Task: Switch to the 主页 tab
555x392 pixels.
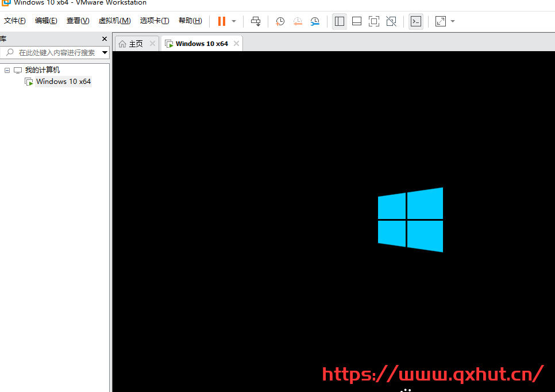Action: pos(136,44)
